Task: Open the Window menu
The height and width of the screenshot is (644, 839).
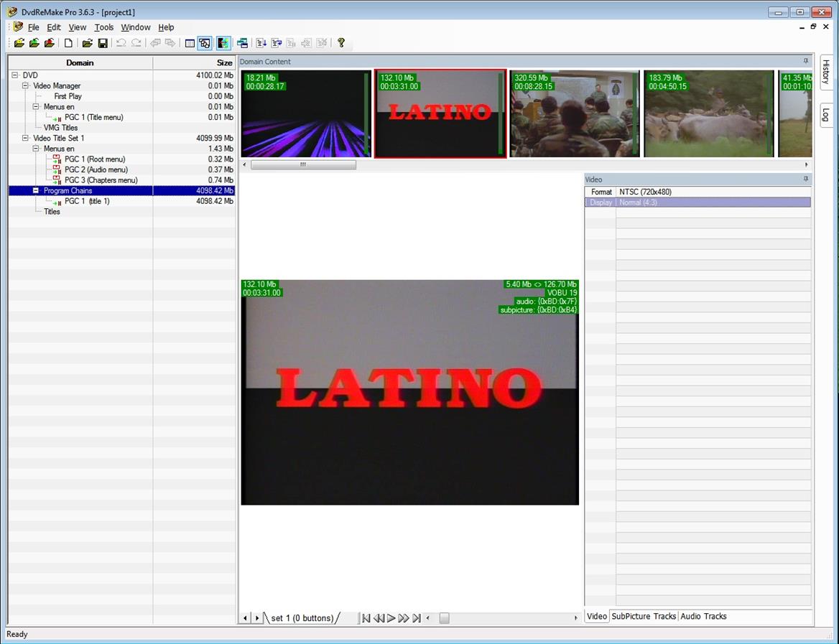Action: pyautogui.click(x=135, y=27)
